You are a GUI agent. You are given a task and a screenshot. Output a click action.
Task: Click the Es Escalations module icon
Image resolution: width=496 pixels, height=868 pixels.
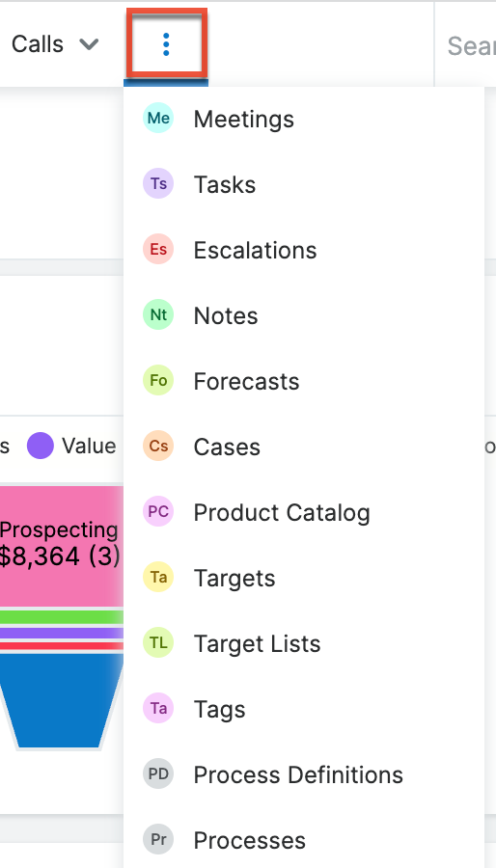tap(158, 249)
